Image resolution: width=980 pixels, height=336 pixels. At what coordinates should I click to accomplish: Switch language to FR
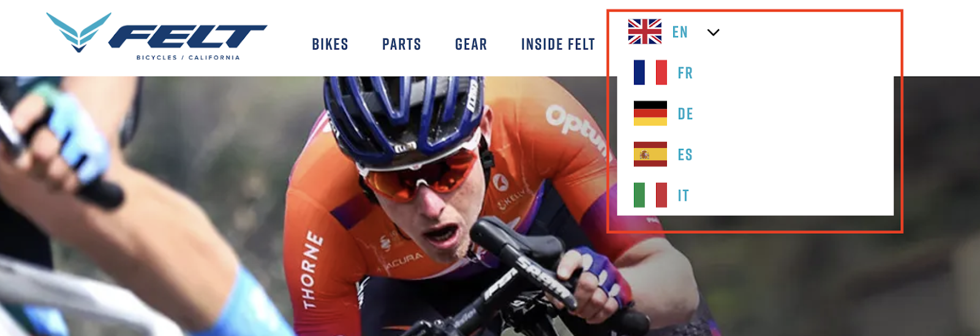685,73
